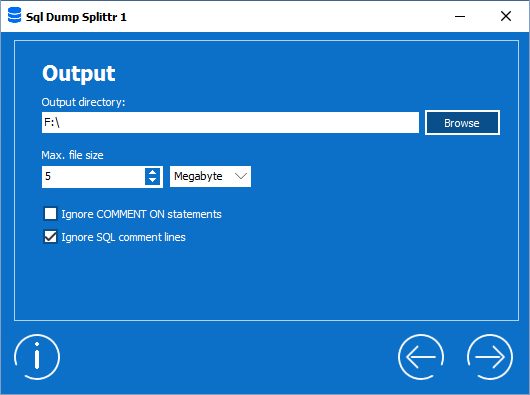The width and height of the screenshot is (530, 395).
Task: Open the info icon at bottom left
Action: [x=37, y=357]
